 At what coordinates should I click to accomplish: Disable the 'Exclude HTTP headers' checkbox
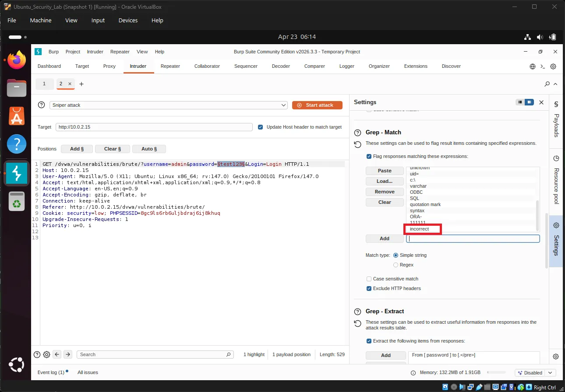(369, 288)
